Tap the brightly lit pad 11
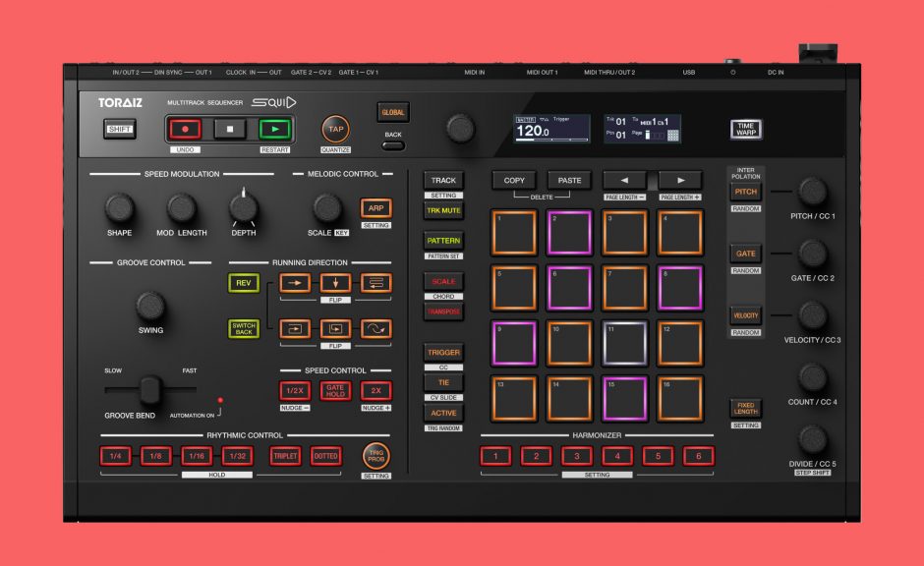The height and width of the screenshot is (566, 924). (625, 341)
